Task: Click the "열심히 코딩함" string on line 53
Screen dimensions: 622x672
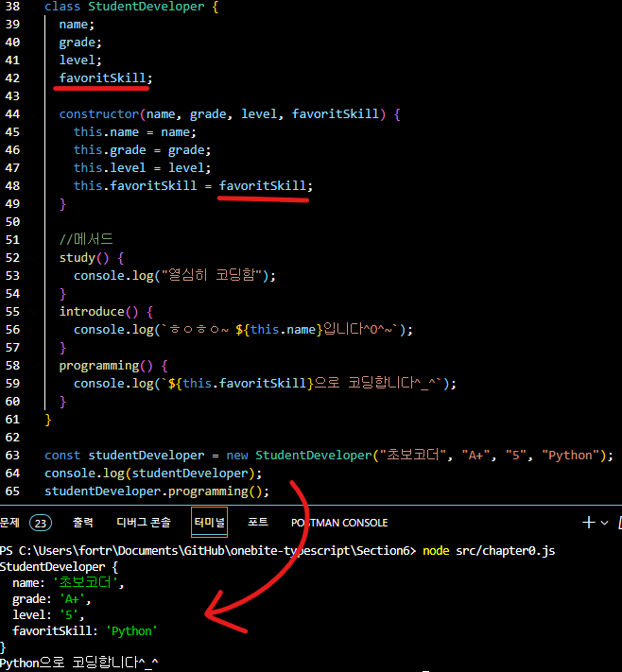Action: [x=212, y=275]
